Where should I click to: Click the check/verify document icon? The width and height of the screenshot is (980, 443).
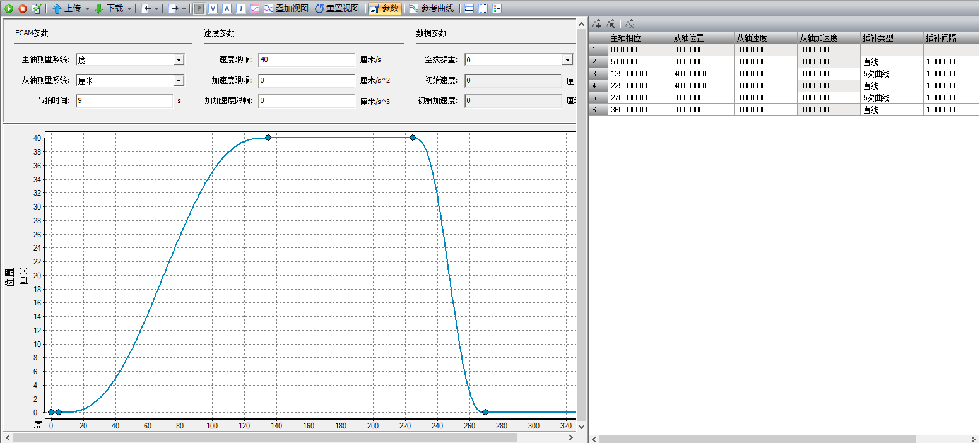click(36, 9)
